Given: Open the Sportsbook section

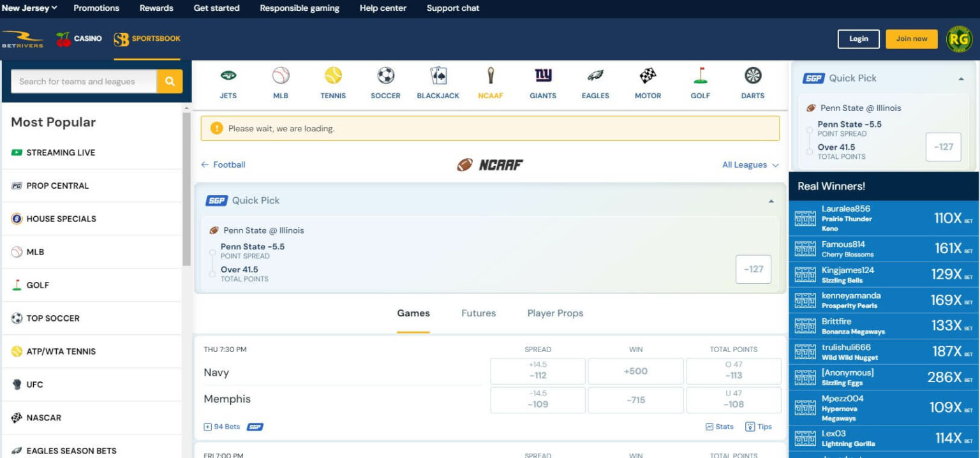Looking at the screenshot, I should pyautogui.click(x=147, y=39).
